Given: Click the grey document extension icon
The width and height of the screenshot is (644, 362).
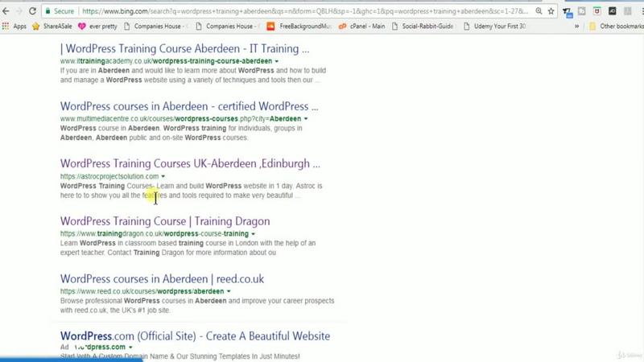Looking at the screenshot, I should point(581,11).
